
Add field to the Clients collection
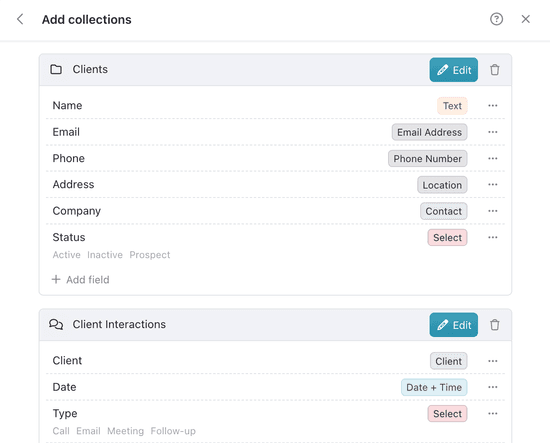[x=81, y=280]
